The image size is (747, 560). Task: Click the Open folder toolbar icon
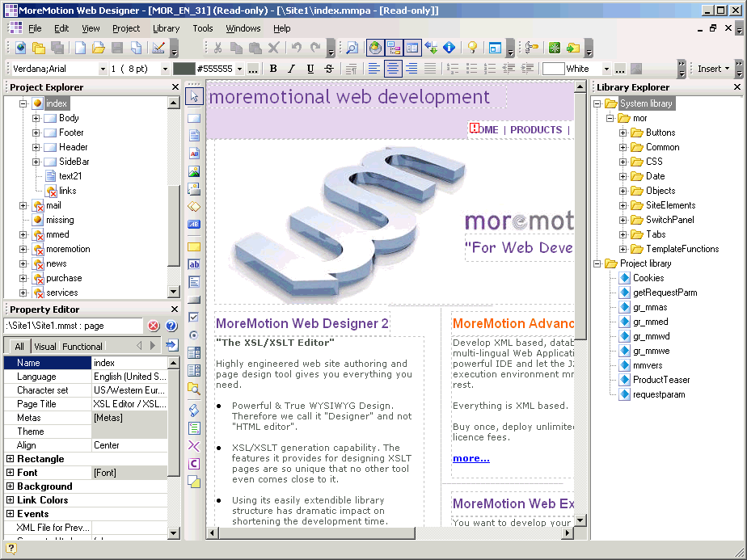[x=99, y=48]
